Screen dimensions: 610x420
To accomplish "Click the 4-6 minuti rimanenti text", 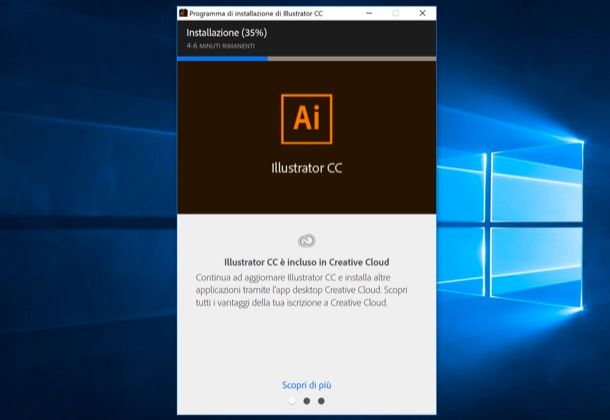I will [221, 46].
